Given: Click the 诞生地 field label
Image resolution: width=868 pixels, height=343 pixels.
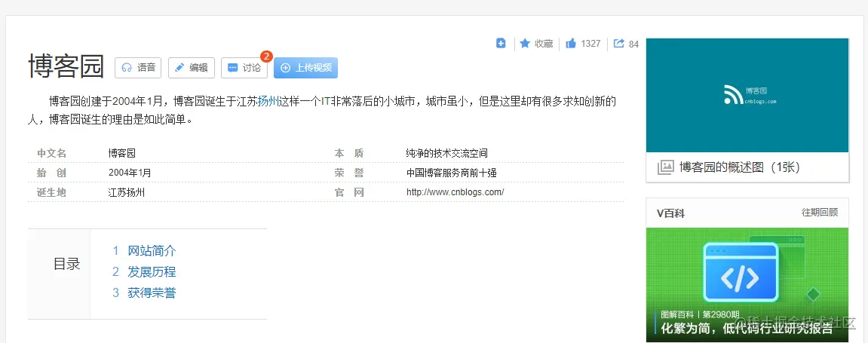Looking at the screenshot, I should point(51,192).
